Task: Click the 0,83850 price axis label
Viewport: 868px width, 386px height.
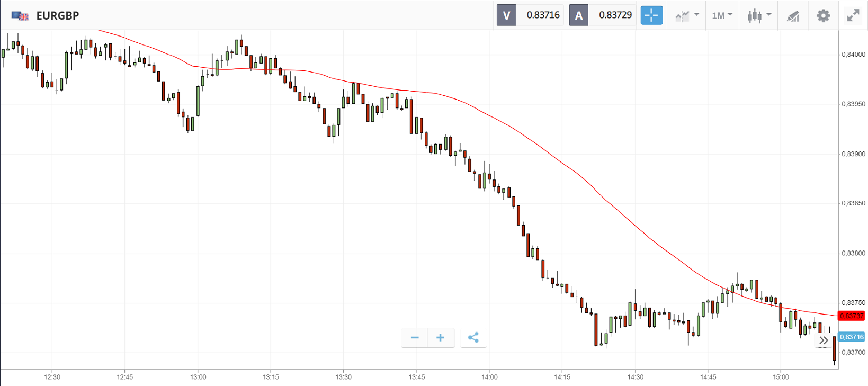Action: click(853, 203)
